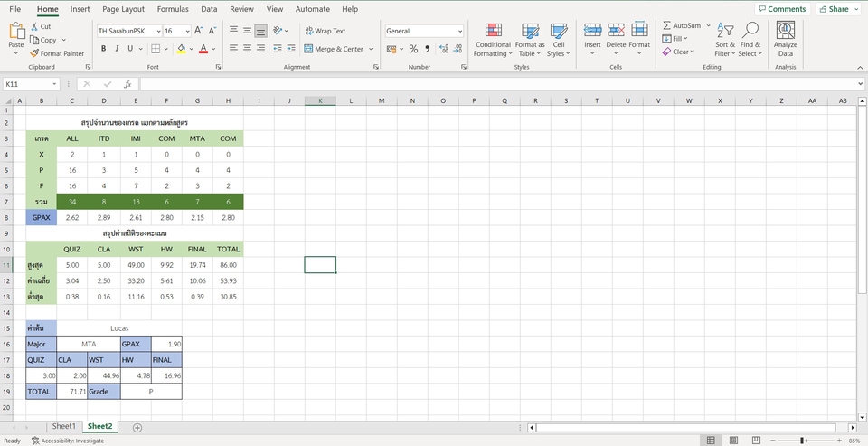Toggle Bottom Align vertical alignment
This screenshot has width=868, height=446.
click(260, 31)
